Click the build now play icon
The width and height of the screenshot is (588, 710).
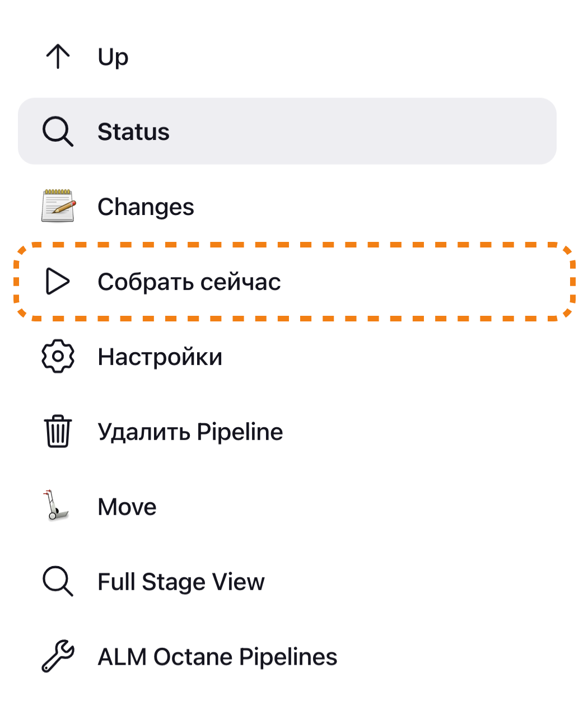pyautogui.click(x=58, y=281)
